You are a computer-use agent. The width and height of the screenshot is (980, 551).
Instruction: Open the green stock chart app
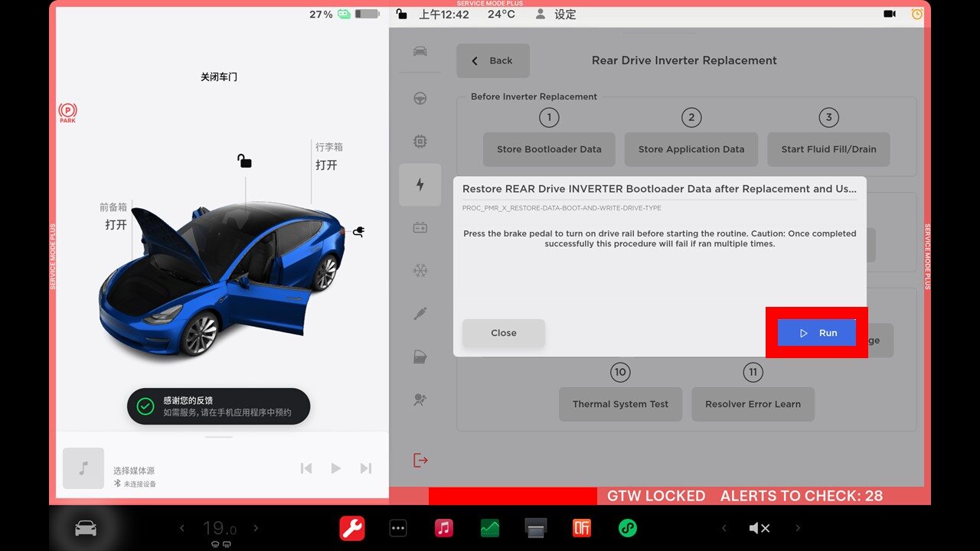(489, 528)
